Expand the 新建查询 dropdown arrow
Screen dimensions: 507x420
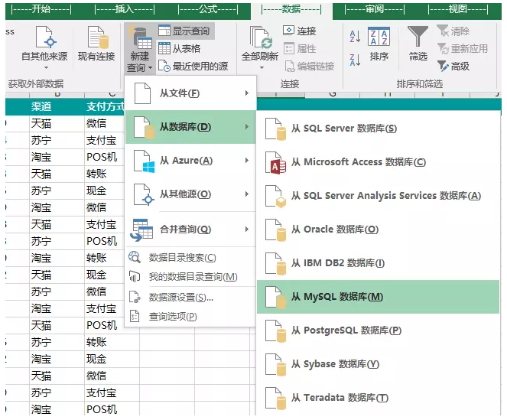click(x=150, y=68)
